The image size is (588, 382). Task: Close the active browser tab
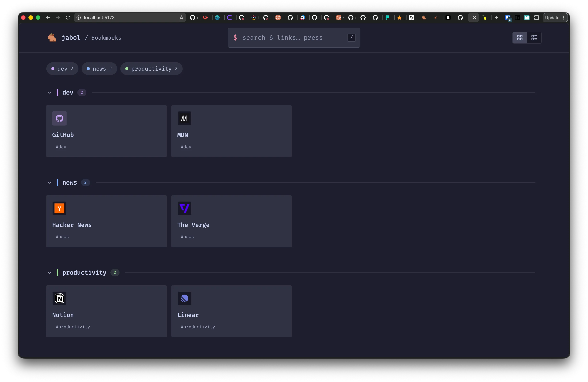point(474,18)
